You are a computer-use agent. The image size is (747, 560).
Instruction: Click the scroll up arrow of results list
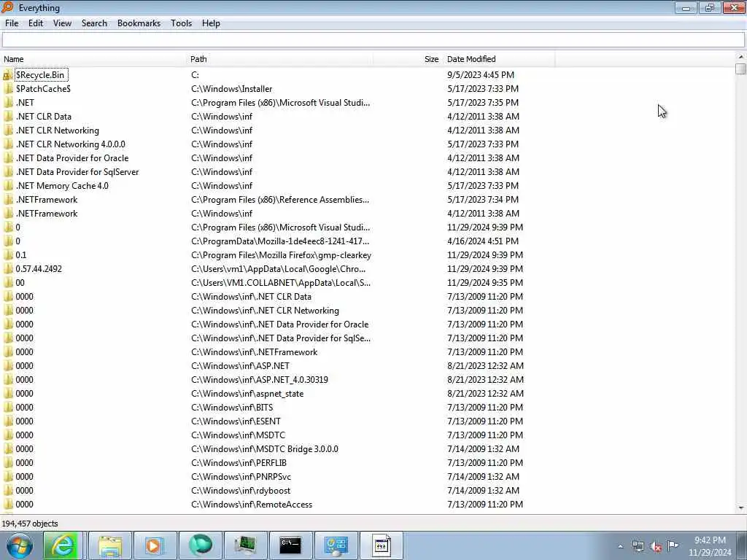point(740,58)
